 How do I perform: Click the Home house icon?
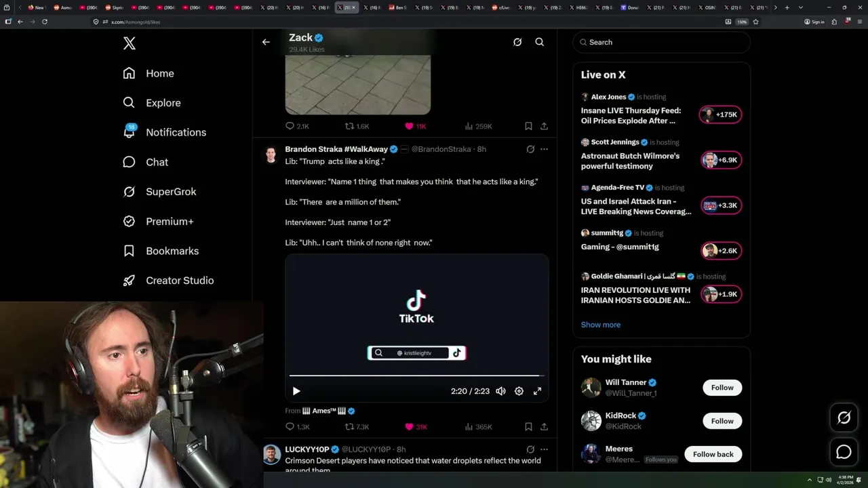tap(129, 73)
